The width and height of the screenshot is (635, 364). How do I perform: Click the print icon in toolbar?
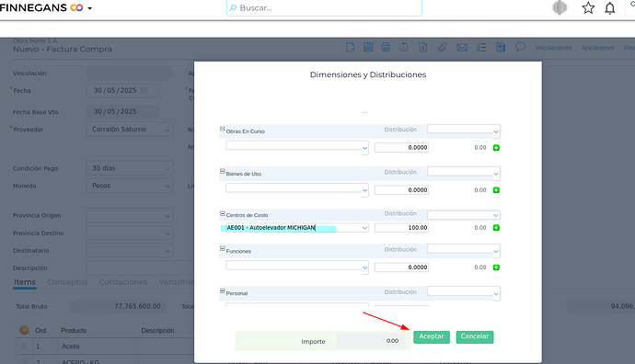coord(386,47)
